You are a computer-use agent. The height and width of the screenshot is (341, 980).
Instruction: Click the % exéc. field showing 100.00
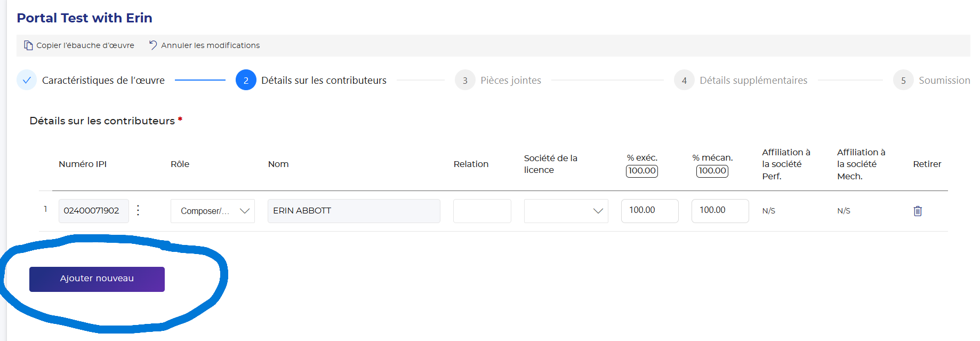coord(650,211)
